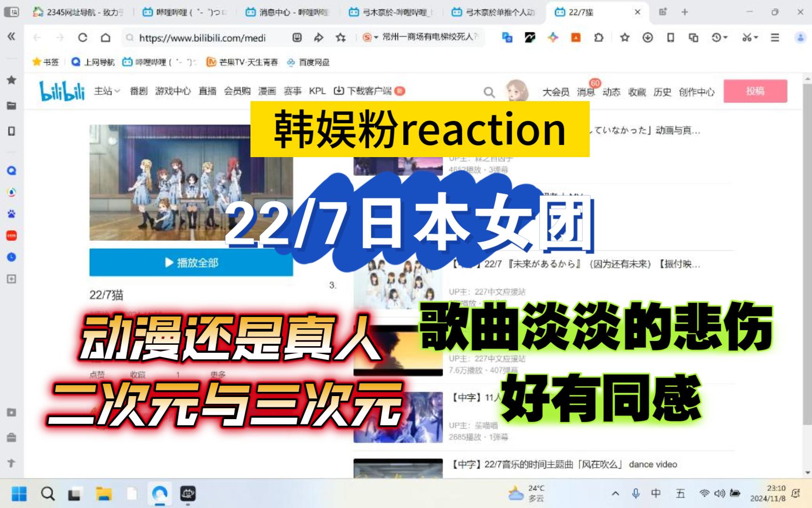This screenshot has width=812, height=508.
Task: Open 漫画 in bilibili navigation
Action: (267, 91)
